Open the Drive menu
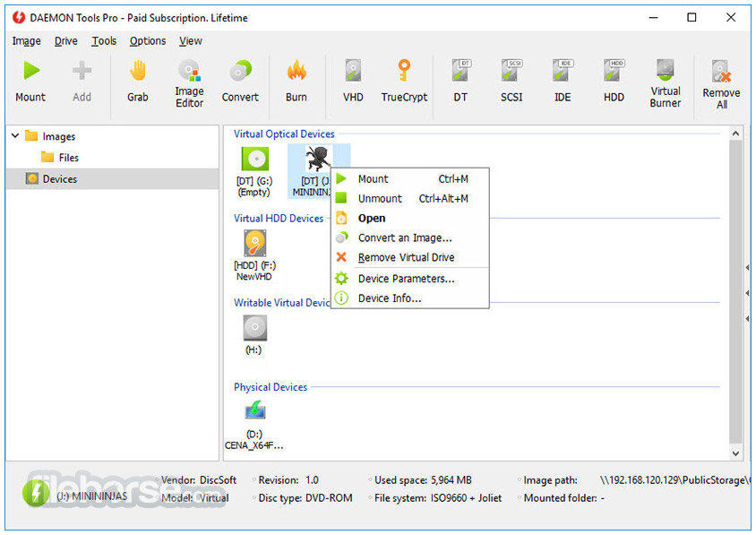Viewport: 756px width, 535px height. point(66,41)
